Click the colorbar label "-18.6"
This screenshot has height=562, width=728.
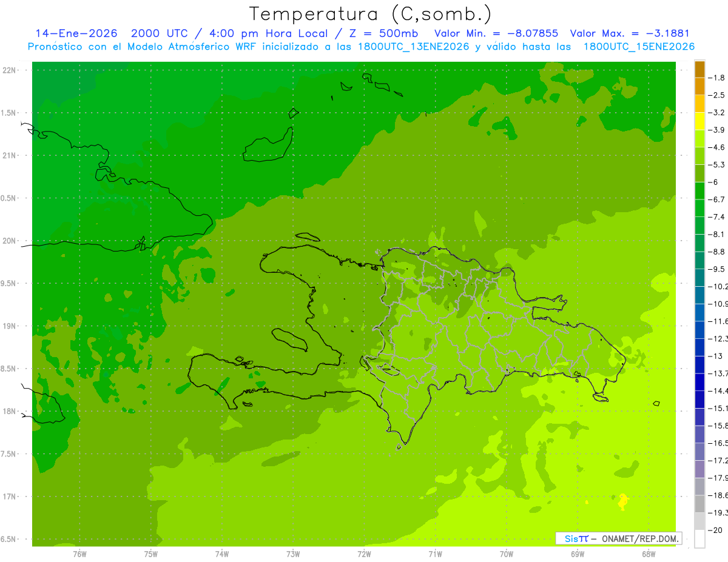718,495
